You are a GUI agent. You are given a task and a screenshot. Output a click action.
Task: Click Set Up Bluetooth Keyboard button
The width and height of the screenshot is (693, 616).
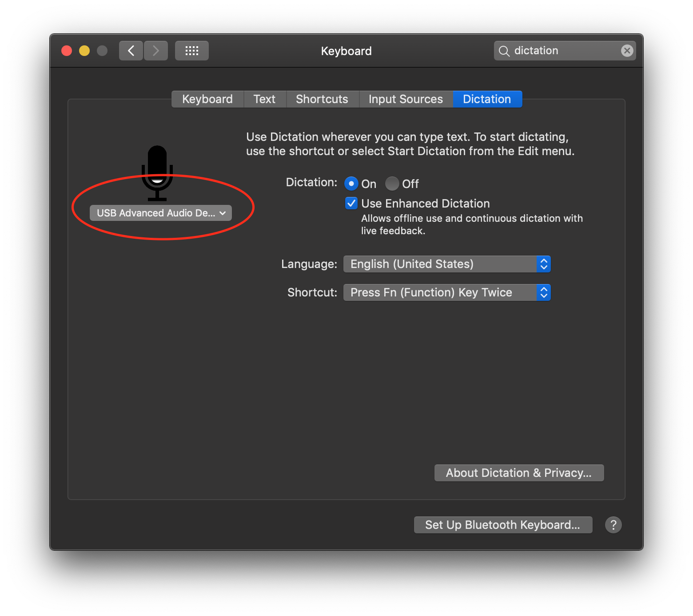[x=503, y=525]
